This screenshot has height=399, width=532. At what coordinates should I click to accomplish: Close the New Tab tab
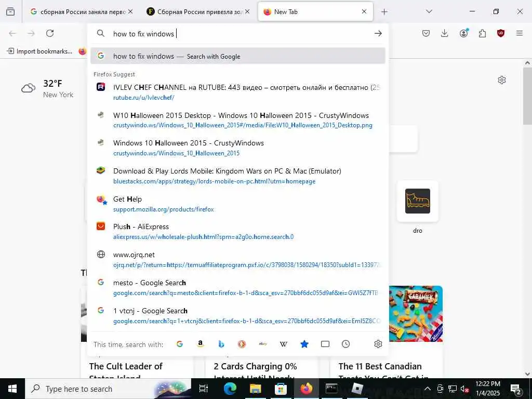point(364,11)
